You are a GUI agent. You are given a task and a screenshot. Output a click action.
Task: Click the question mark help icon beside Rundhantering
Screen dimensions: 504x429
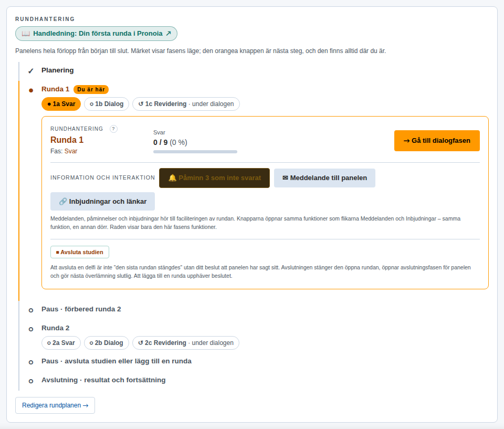pos(113,129)
